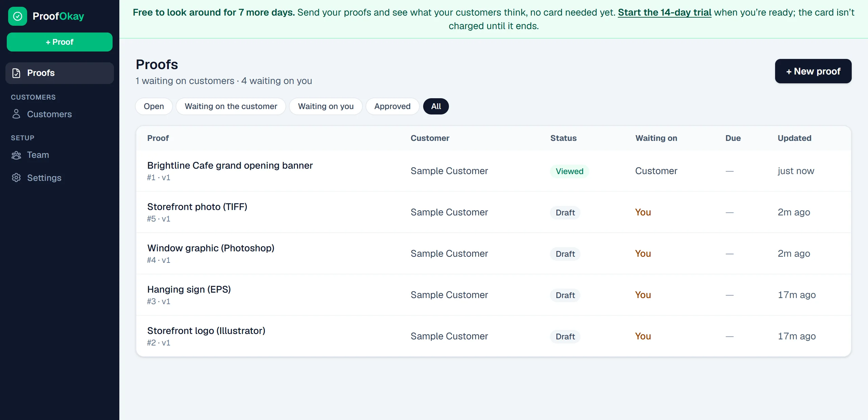Viewport: 868px width, 420px height.
Task: Click 'You' in the Storefront photo (TIFF) row
Action: [x=643, y=212]
